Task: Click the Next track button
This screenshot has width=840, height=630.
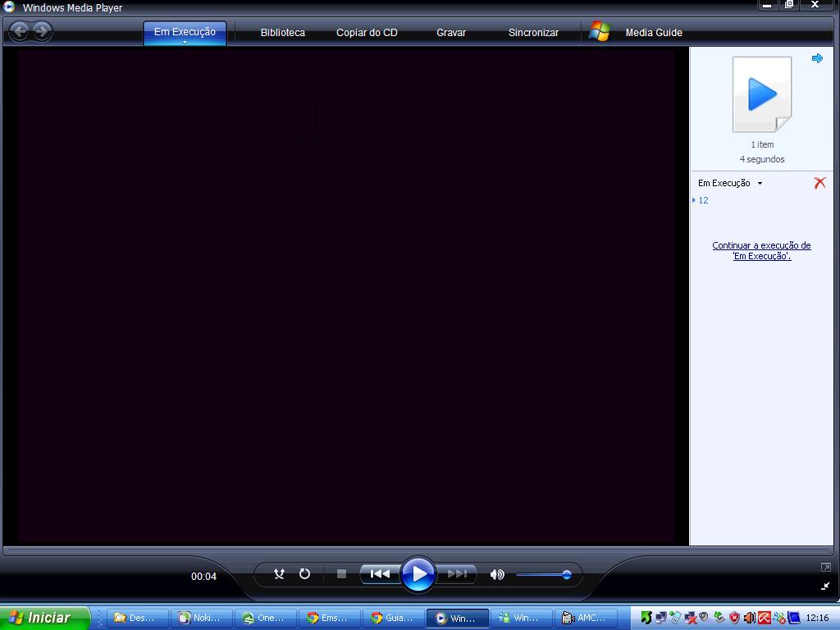Action: [x=456, y=574]
